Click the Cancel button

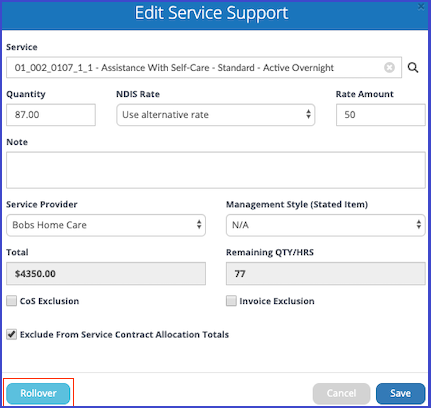tap(341, 393)
